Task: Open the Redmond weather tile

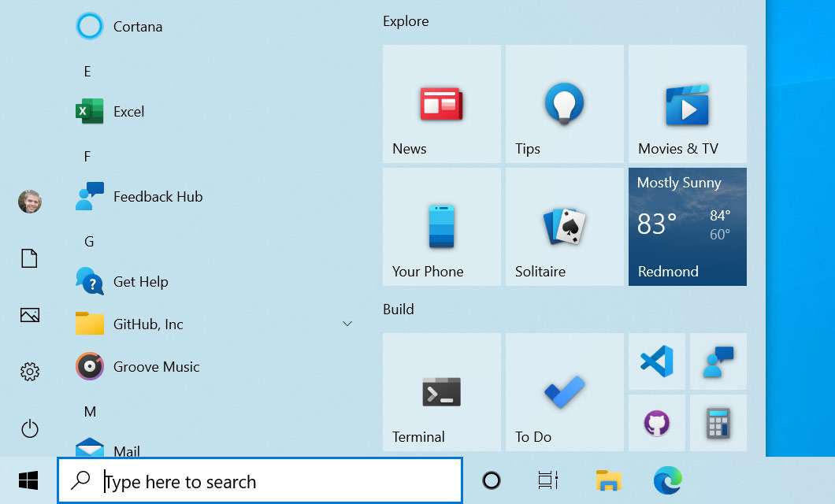Action: tap(688, 227)
